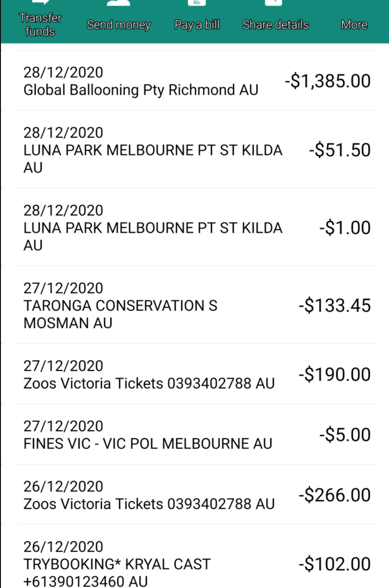Image resolution: width=389 pixels, height=588 pixels.
Task: Open the Luna Park $51.50 transaction
Action: pyautogui.click(x=197, y=150)
